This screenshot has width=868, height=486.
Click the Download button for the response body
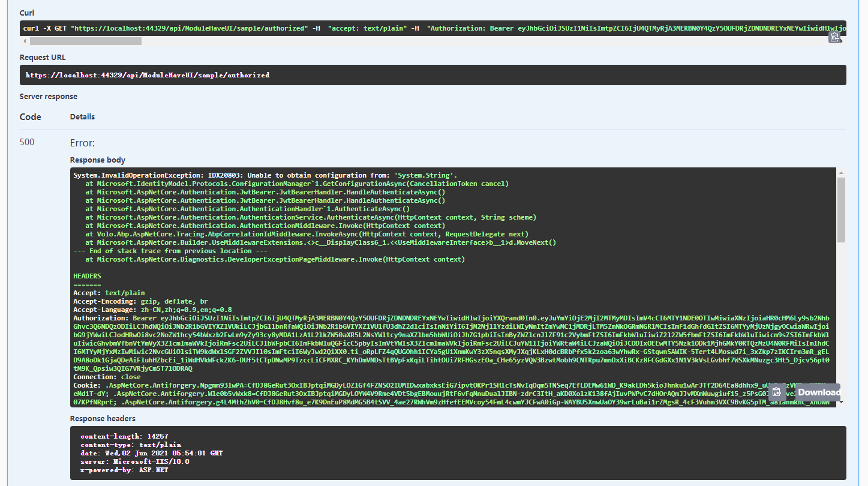click(x=819, y=392)
